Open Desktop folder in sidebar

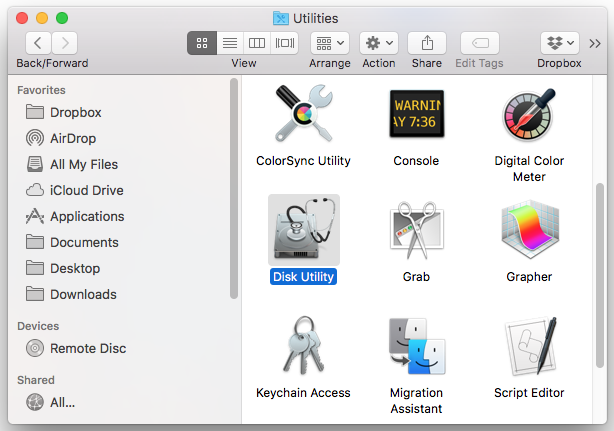[63, 269]
